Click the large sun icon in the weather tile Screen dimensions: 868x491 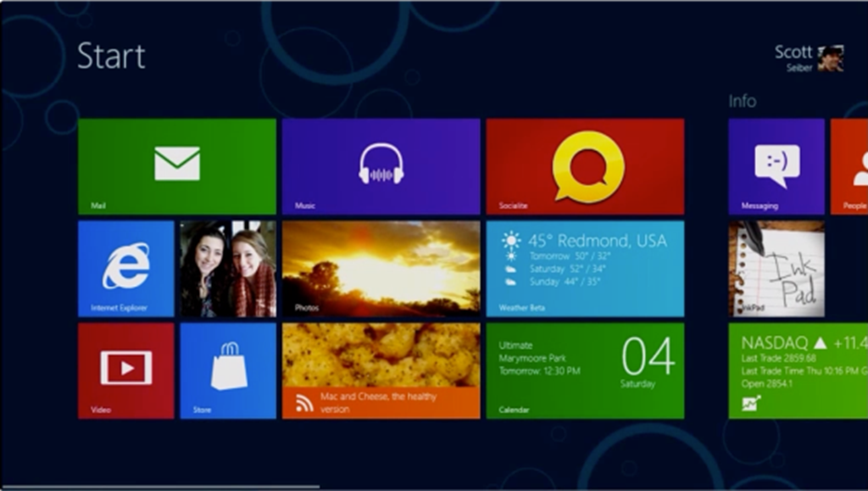tap(510, 241)
